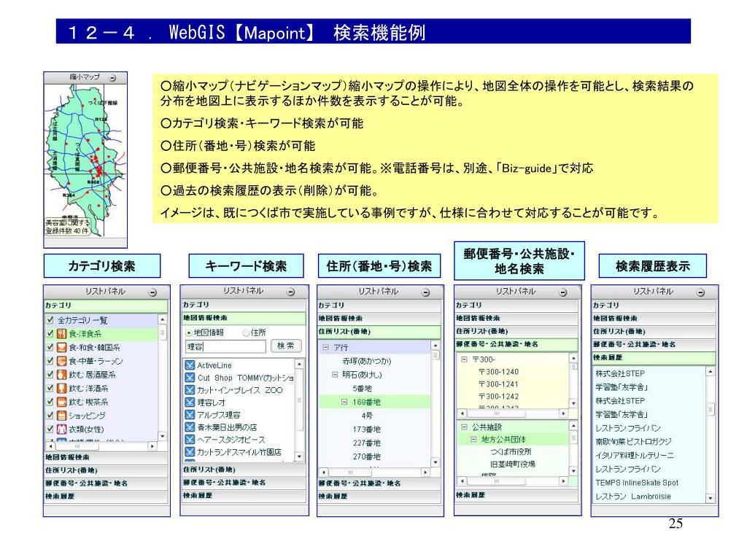Click the icon beside ヘアースタジオピース
Viewport: 747px width, 560px height.
click(x=190, y=440)
